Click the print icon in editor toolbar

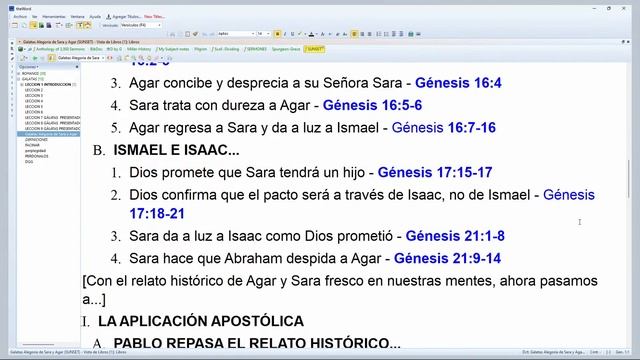pos(173,34)
